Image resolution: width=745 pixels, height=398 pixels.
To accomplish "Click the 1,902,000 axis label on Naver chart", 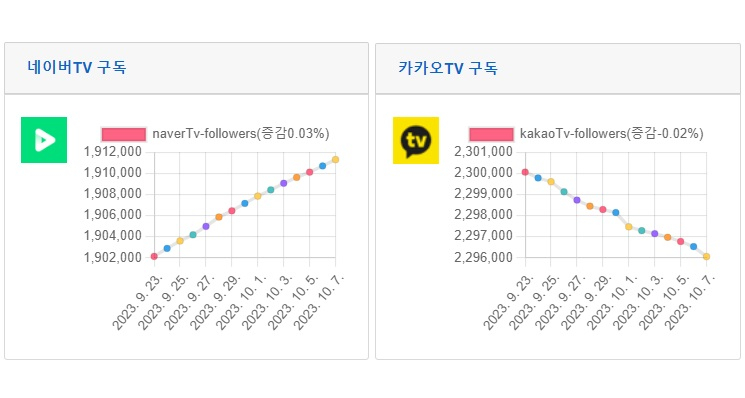I will tap(113, 257).
